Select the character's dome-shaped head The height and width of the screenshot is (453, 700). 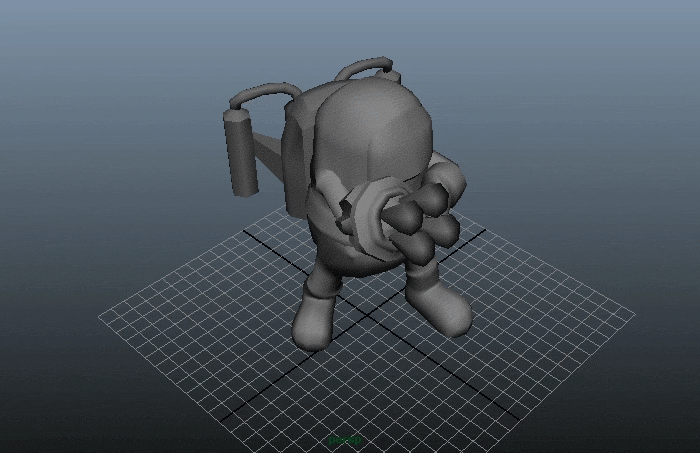[x=375, y=125]
